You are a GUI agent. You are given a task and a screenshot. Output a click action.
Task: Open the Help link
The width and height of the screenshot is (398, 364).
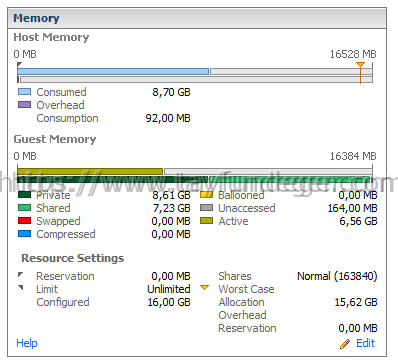[27, 343]
